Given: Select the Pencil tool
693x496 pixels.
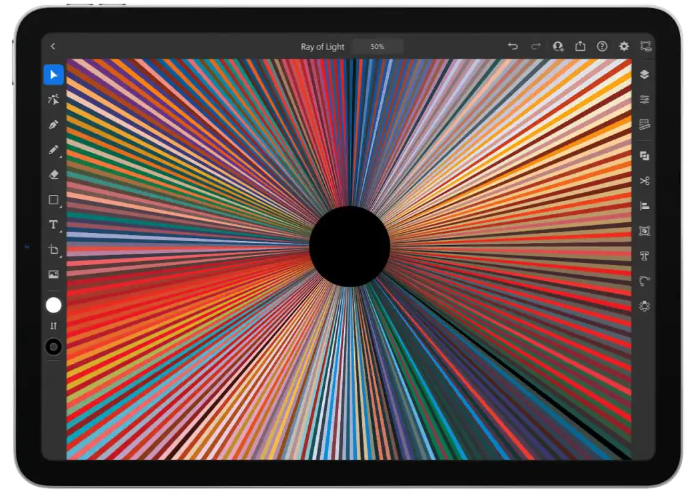Looking at the screenshot, I should pos(53,150).
